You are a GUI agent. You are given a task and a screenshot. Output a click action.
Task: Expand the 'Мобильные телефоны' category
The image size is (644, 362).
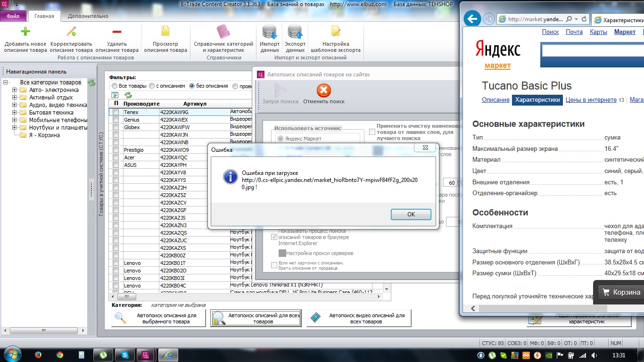15,120
